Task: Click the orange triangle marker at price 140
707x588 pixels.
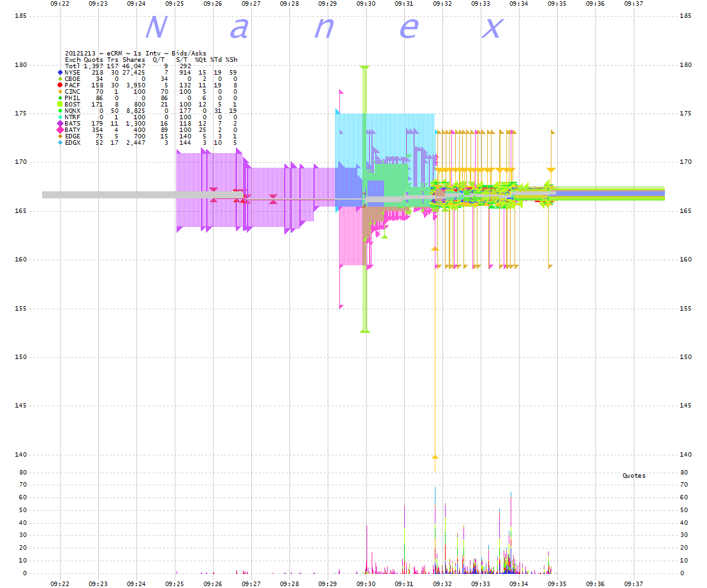Action: pos(435,457)
